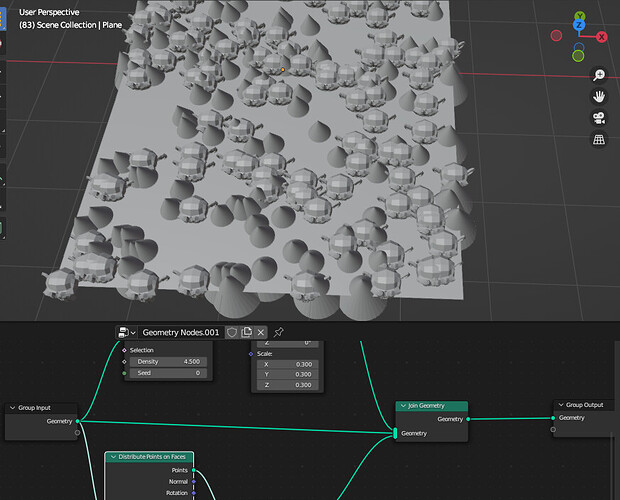
Task: Select the Join Geometry node header
Action: (x=432, y=406)
